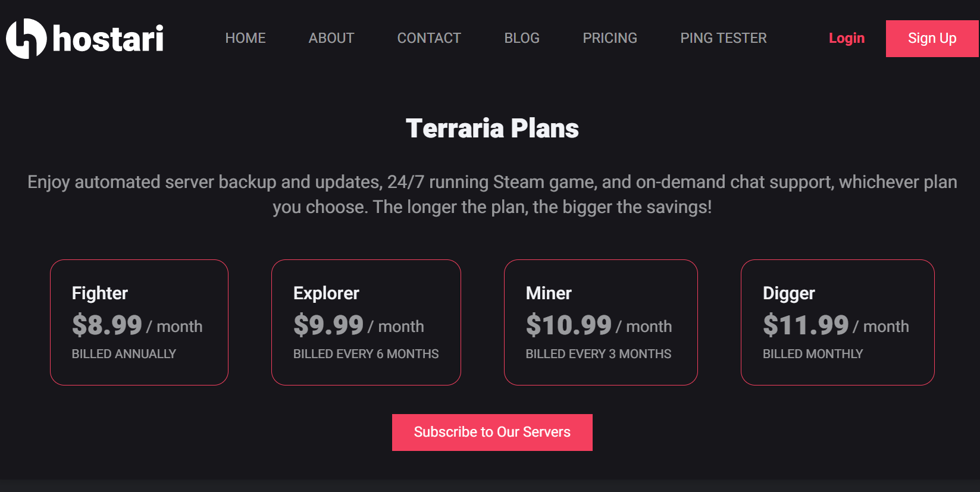The image size is (980, 492).
Task: Click the $11.99 monthly price
Action: pos(806,325)
